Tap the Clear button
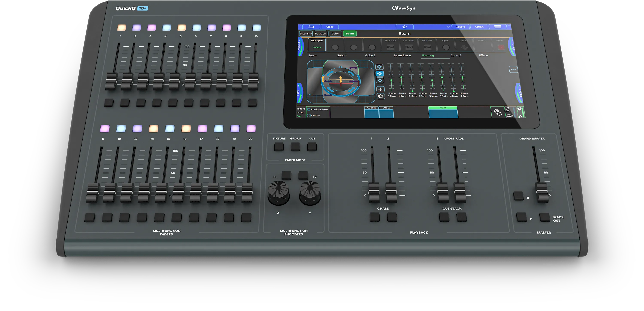The width and height of the screenshot is (644, 311). 330,27
